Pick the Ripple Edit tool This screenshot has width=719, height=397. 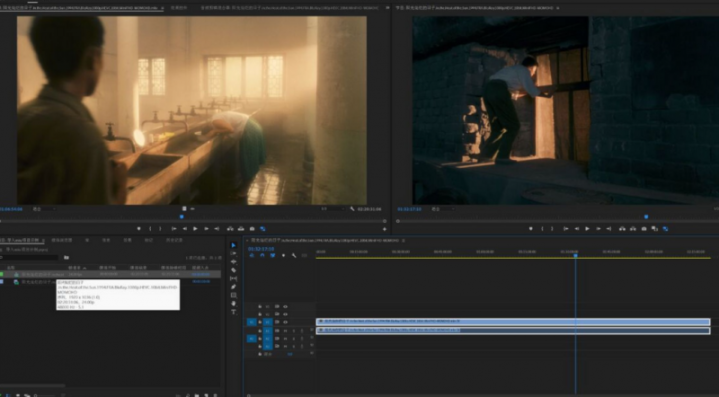click(233, 262)
